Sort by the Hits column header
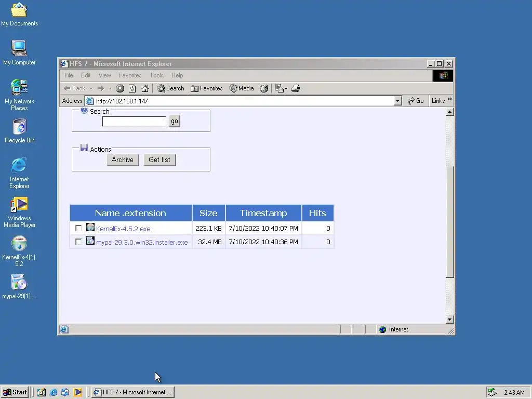 (317, 213)
